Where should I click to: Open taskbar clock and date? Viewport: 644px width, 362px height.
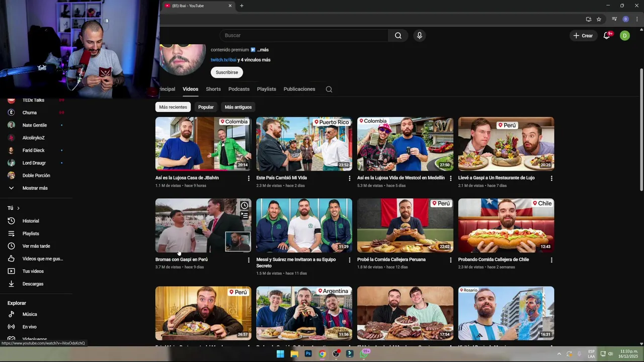point(629,353)
